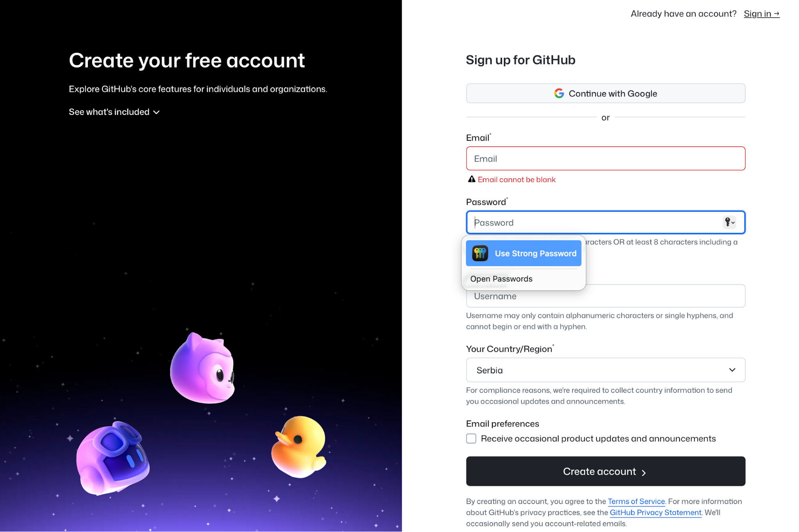The image size is (799, 532).
Task: Click the yellow rubber duck mascot
Action: (x=299, y=447)
